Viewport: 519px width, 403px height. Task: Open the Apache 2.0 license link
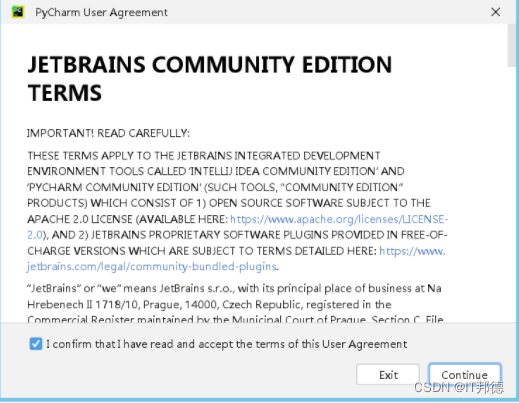[339, 219]
